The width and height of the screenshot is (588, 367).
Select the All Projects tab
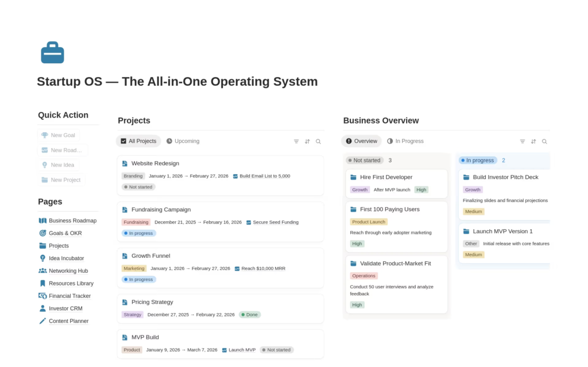pyautogui.click(x=138, y=141)
